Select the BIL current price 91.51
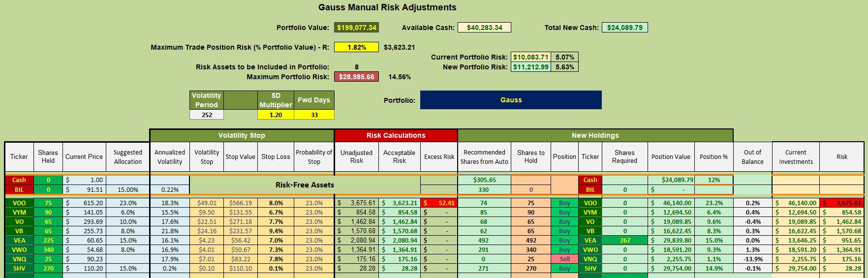The image size is (868, 278). coord(84,189)
